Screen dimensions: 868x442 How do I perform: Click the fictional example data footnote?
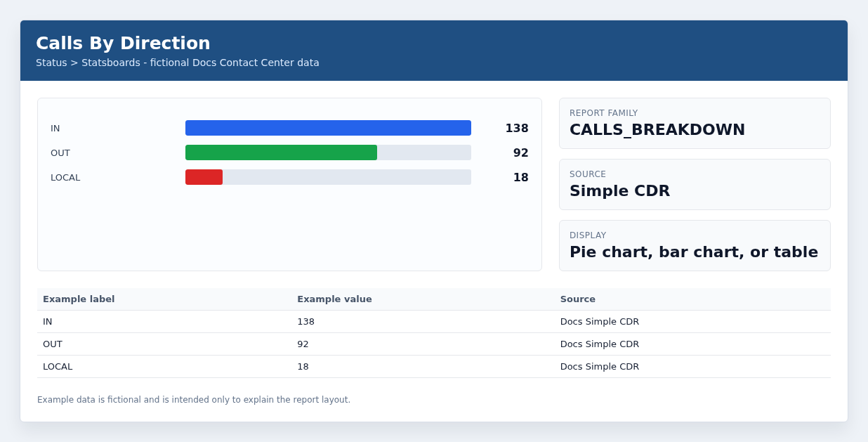click(194, 400)
